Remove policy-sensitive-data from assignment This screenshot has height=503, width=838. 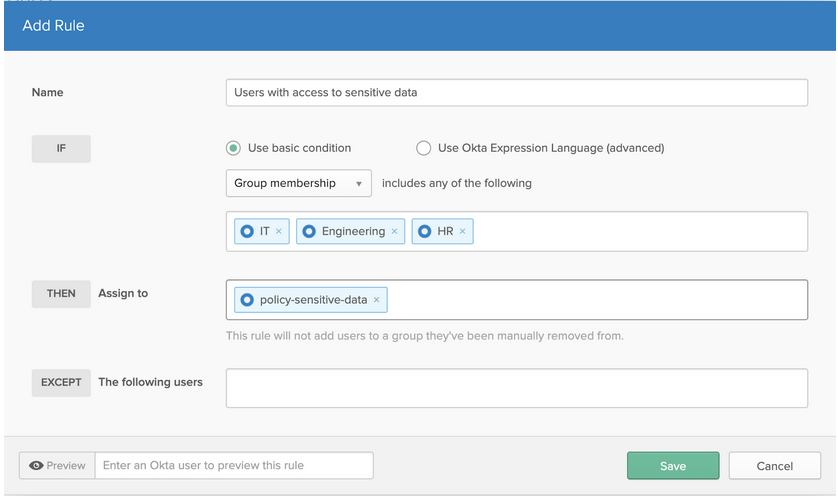tap(376, 300)
